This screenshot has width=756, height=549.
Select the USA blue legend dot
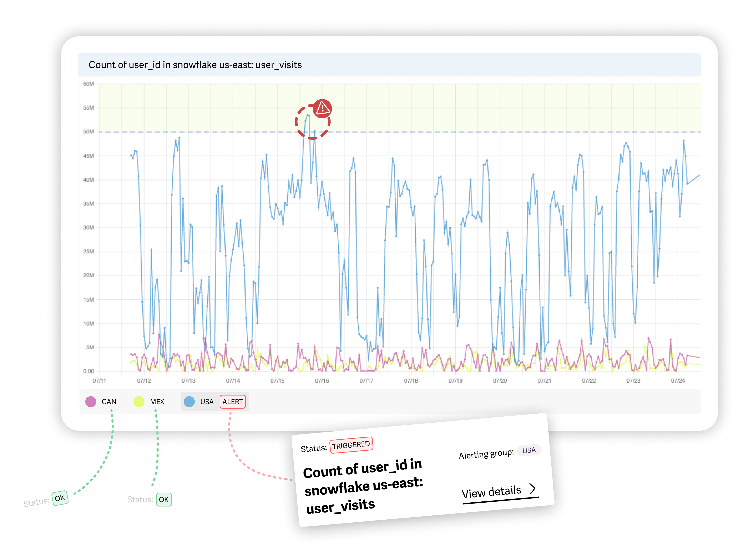click(189, 401)
